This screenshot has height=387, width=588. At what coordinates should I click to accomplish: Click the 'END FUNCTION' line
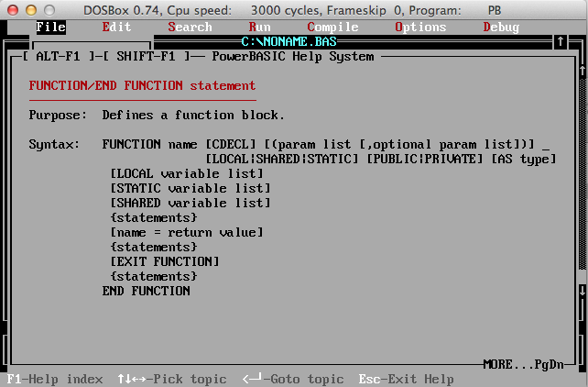coord(147,291)
